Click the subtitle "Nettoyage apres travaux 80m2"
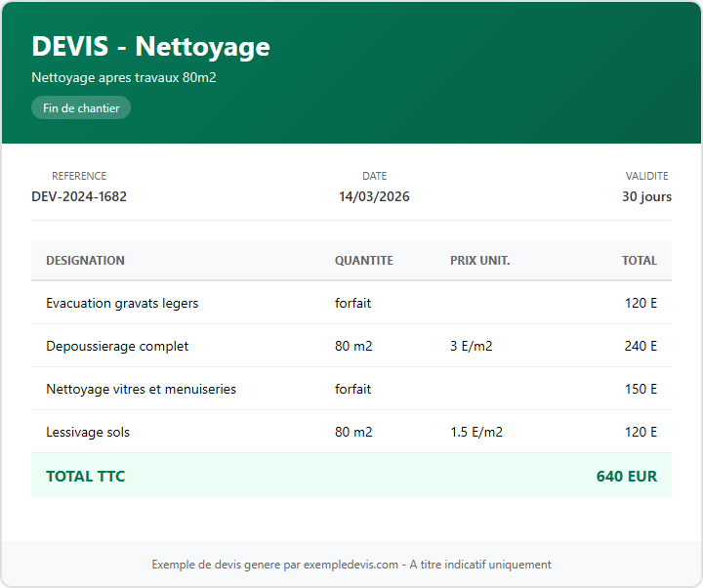The height and width of the screenshot is (588, 703). click(124, 77)
